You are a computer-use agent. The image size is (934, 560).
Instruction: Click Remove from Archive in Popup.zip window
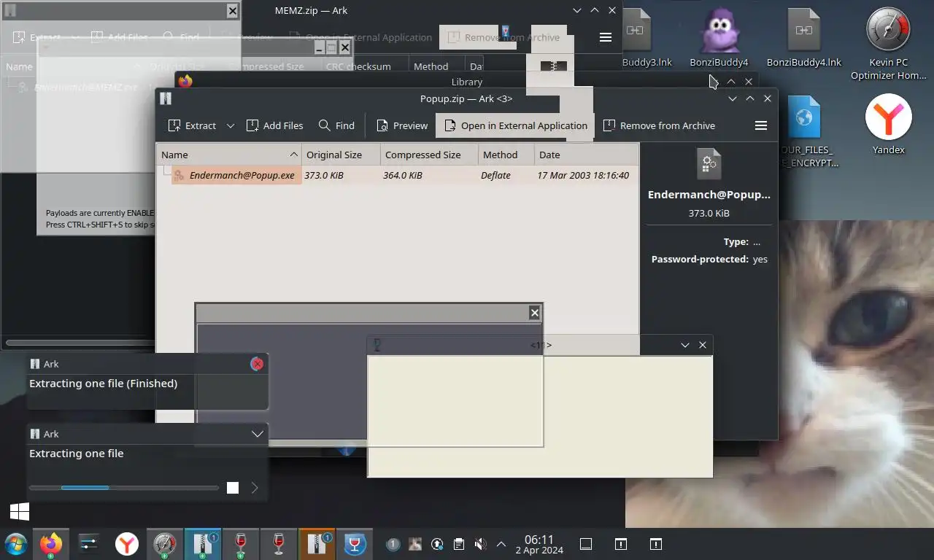coord(659,125)
